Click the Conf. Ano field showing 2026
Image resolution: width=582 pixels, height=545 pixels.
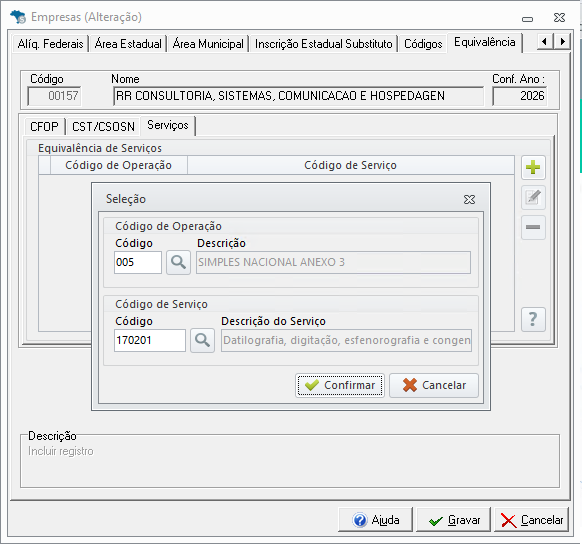click(x=519, y=96)
